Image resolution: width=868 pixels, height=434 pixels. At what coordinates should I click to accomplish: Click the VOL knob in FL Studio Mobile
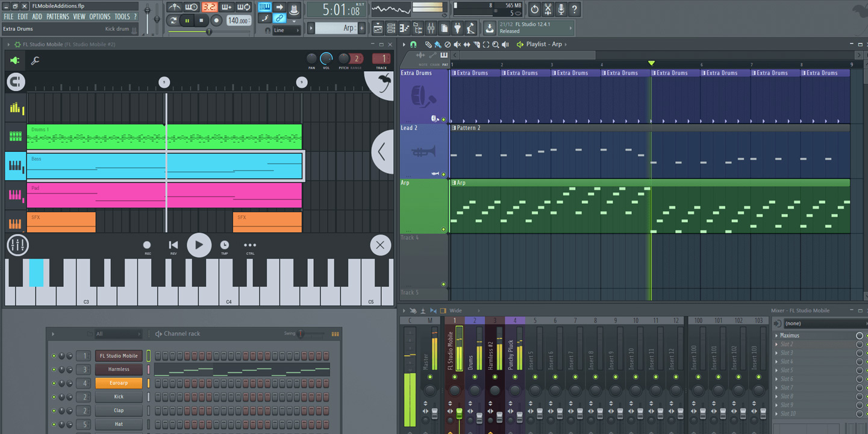point(326,58)
